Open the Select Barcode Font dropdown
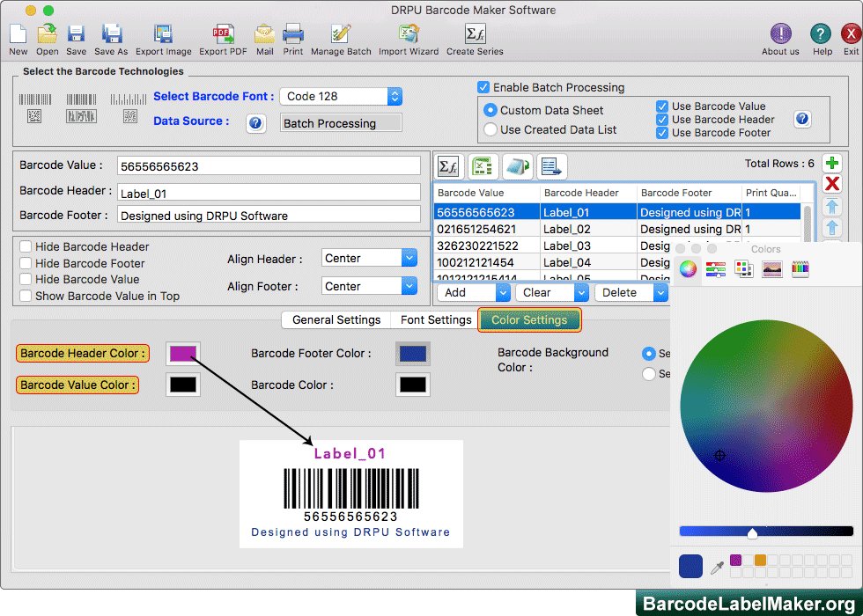863x616 pixels. [341, 96]
